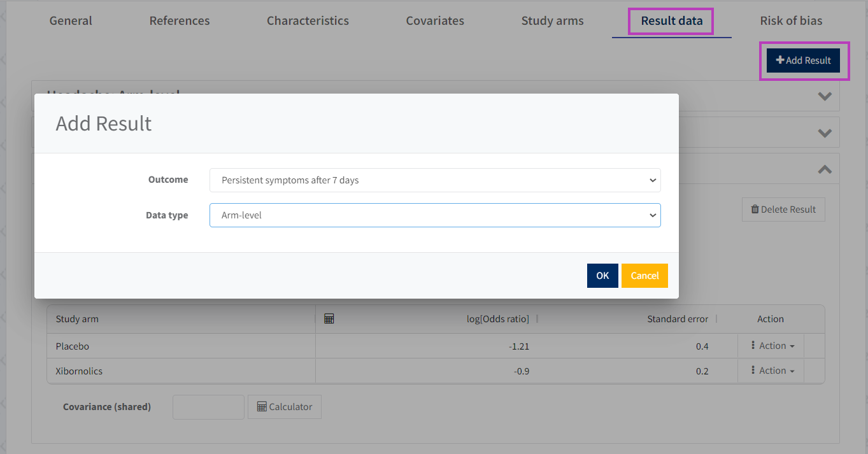Click the Covariance (shared) input field
The height and width of the screenshot is (454, 868).
(208, 407)
